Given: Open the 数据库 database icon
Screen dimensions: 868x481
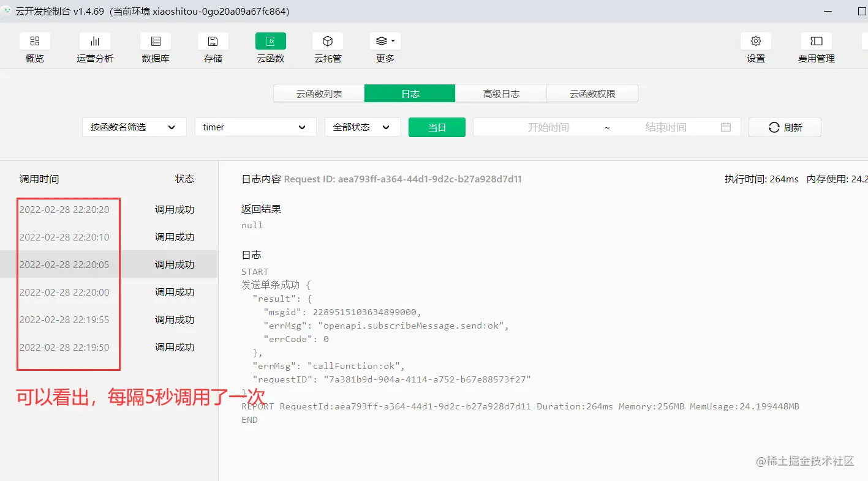Looking at the screenshot, I should tap(156, 41).
